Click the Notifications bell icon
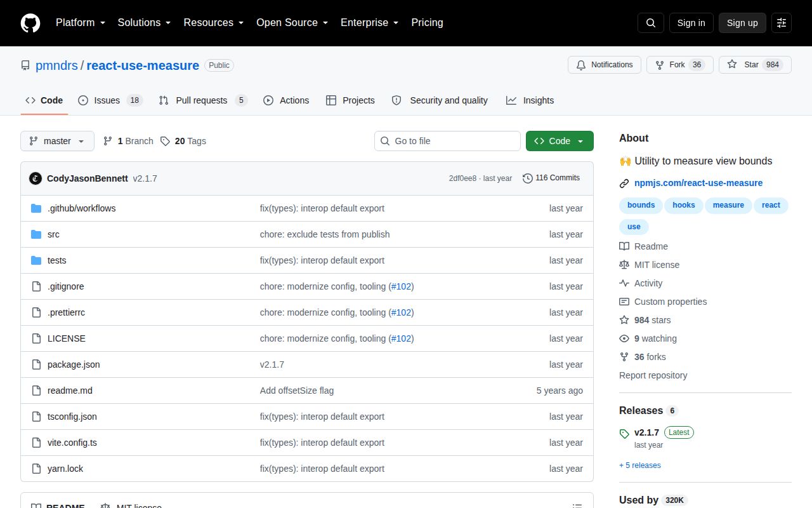812x508 pixels. [x=581, y=65]
